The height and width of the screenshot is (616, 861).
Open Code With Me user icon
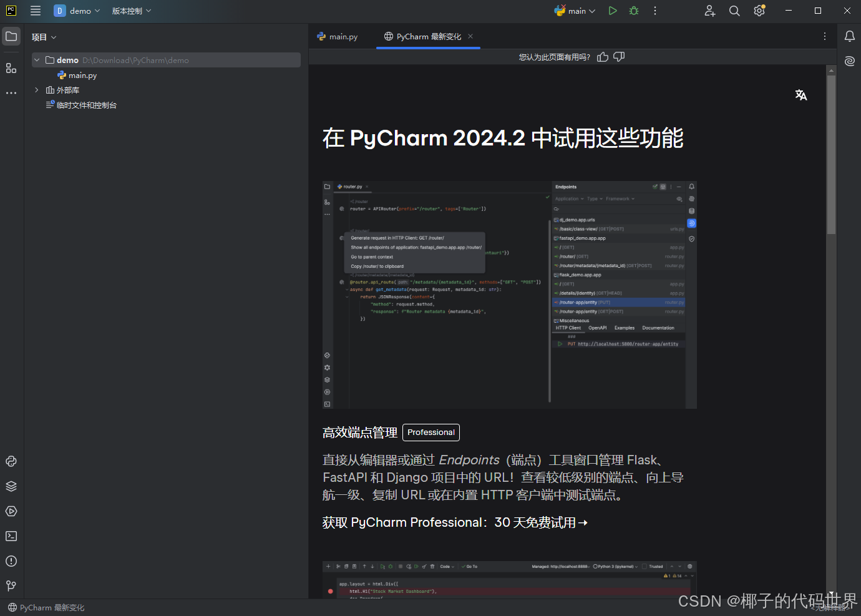[710, 11]
